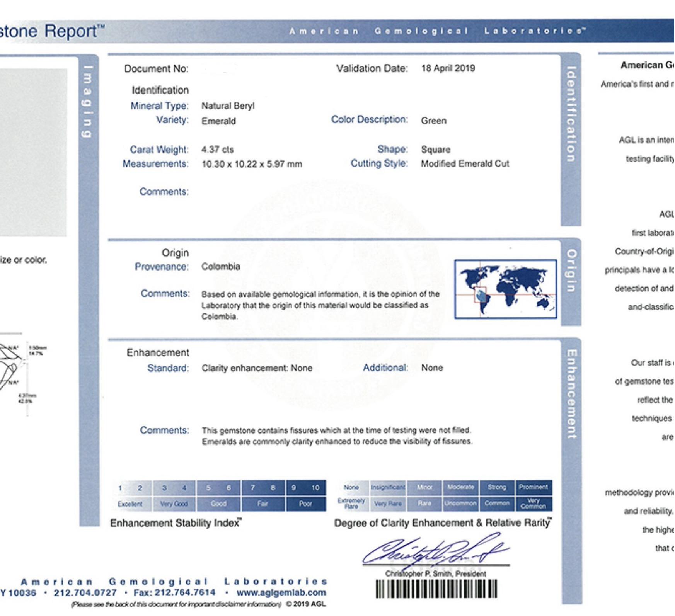
Task: Select the 'Fair' stability index cell
Action: [263, 504]
